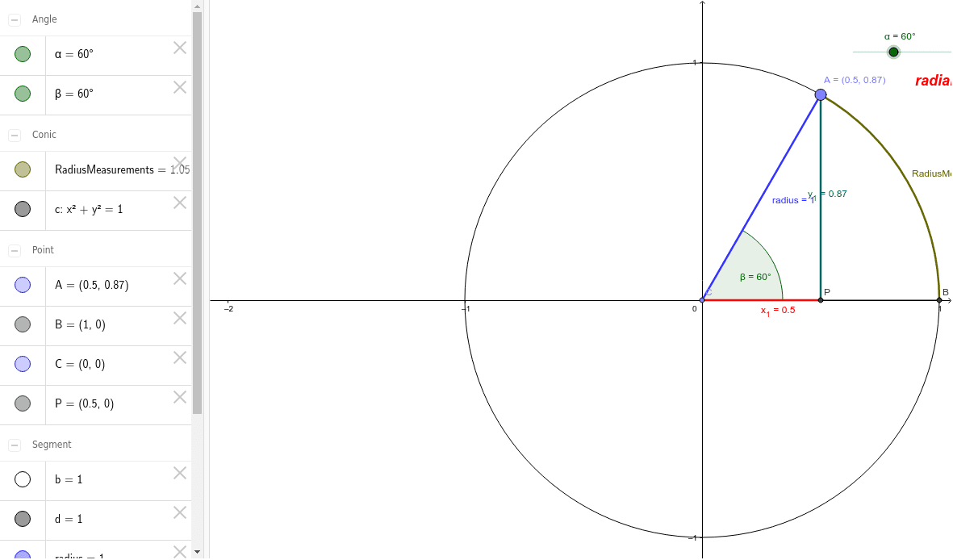Toggle visibility of angle α
Viewport: 953px width, 560px height.
[x=23, y=53]
